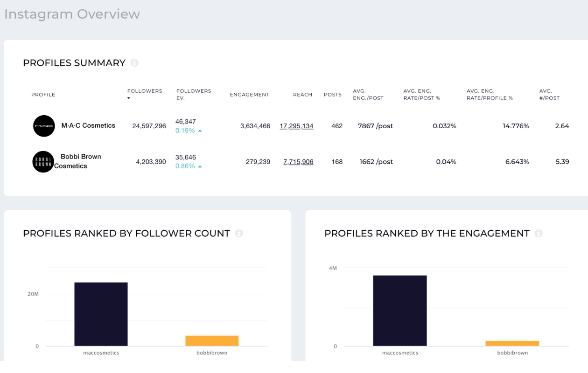
Task: Click the Avg. Eng. Rate/Post % column header
Action: coord(422,95)
